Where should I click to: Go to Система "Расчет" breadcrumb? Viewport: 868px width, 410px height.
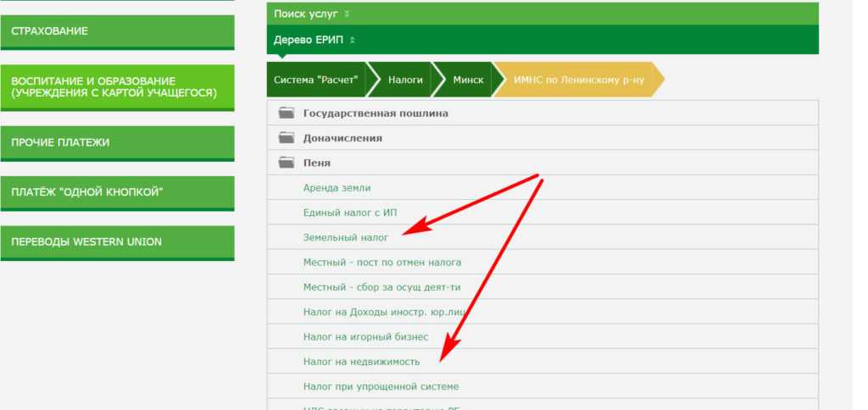point(316,80)
